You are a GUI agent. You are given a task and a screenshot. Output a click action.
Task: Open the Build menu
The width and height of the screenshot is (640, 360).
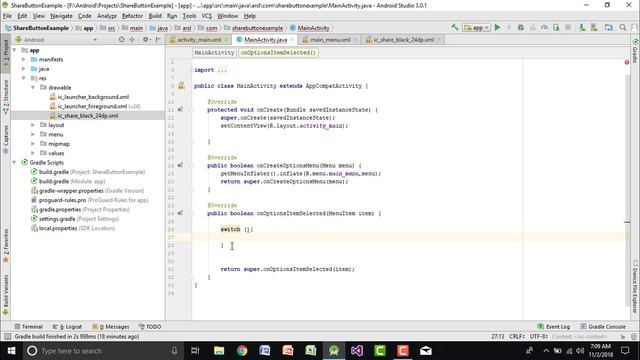(x=155, y=16)
